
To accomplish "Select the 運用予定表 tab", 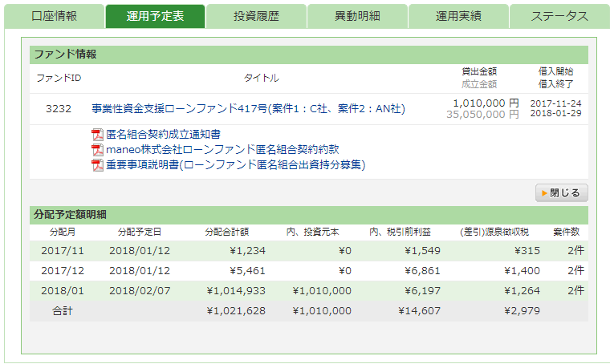I will point(155,16).
